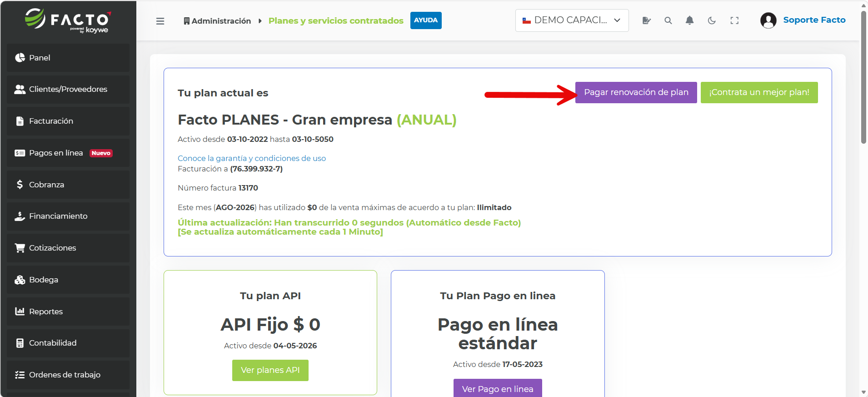
Task: Click the Reportes bar chart icon
Action: pyautogui.click(x=20, y=312)
